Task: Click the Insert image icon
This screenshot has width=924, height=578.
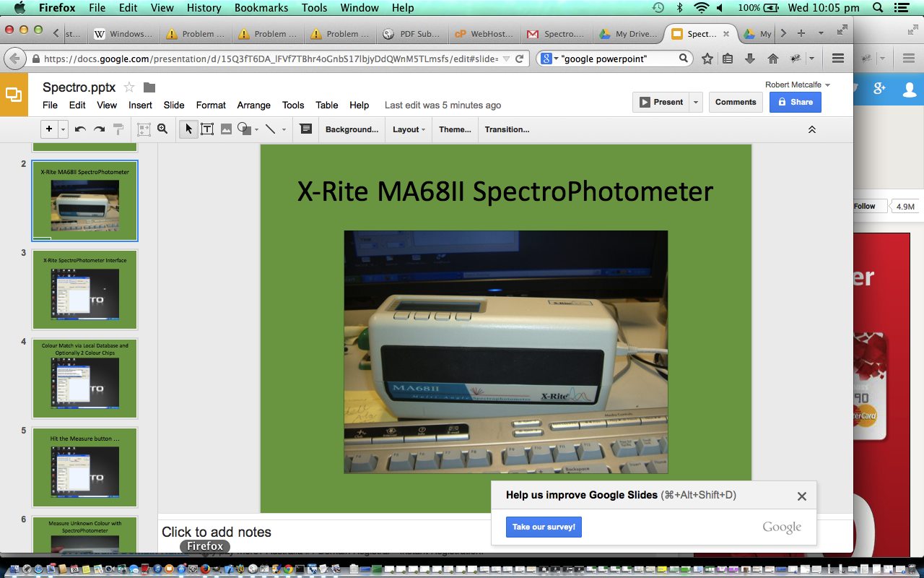Action: pos(226,129)
